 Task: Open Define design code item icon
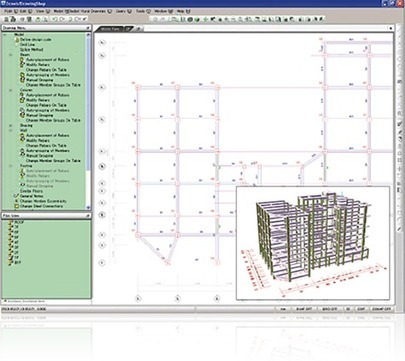point(16,39)
